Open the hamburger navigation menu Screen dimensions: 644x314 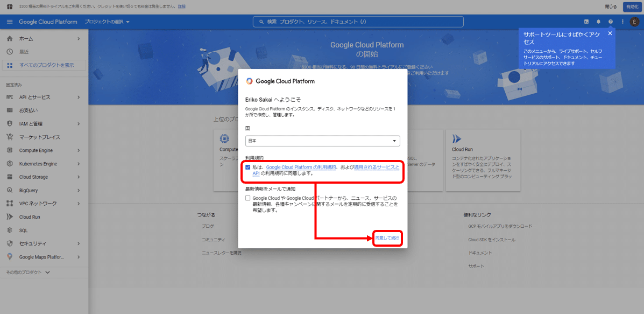point(10,22)
